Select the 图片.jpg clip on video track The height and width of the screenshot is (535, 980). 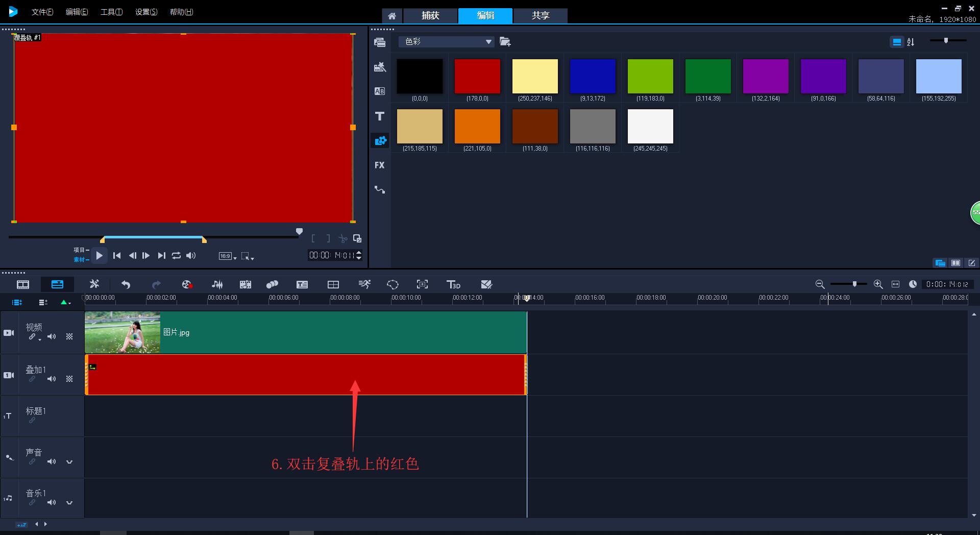(x=306, y=332)
